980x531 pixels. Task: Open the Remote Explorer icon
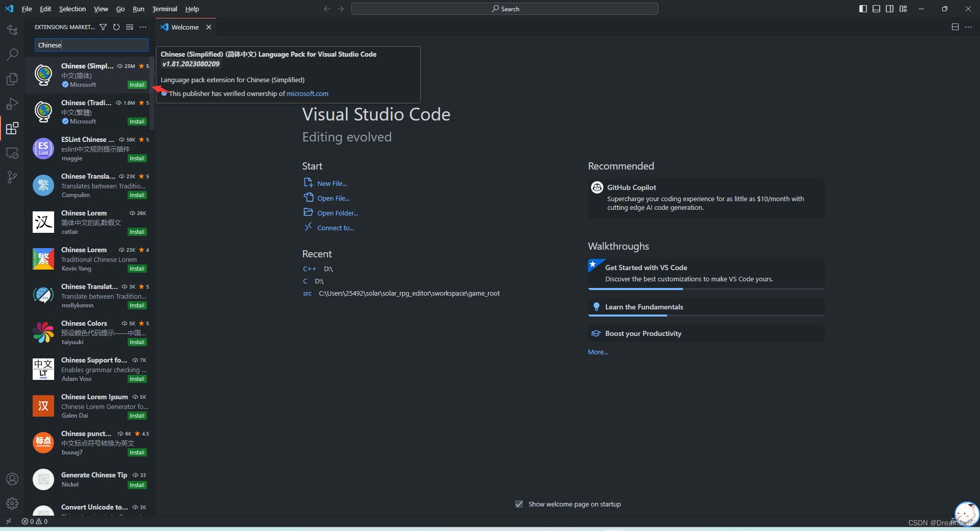pyautogui.click(x=12, y=153)
